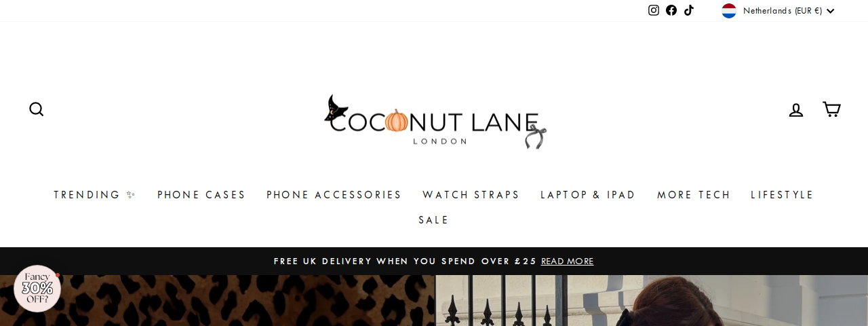Screen dimensions: 868x326
Task: Click the currency dropdown chevron arrow
Action: [831, 11]
